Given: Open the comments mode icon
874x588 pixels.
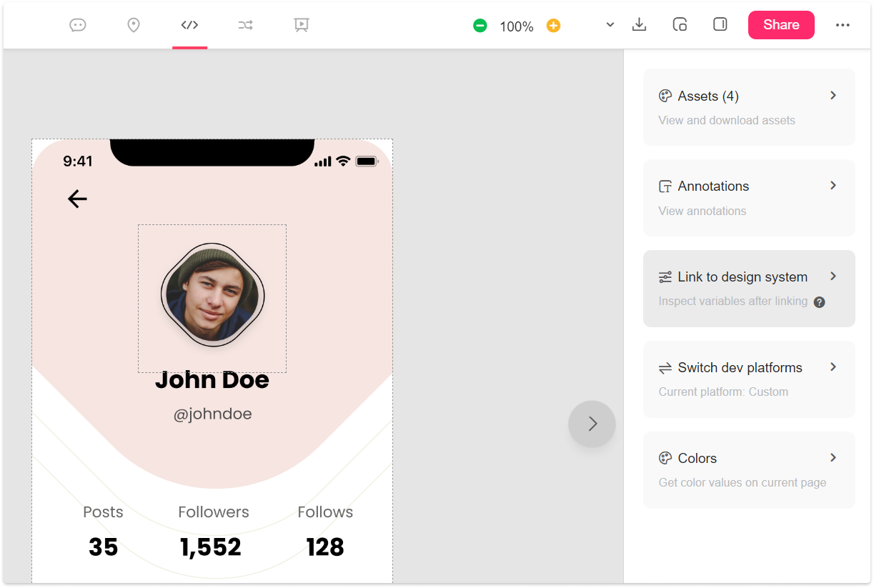Looking at the screenshot, I should pyautogui.click(x=78, y=25).
